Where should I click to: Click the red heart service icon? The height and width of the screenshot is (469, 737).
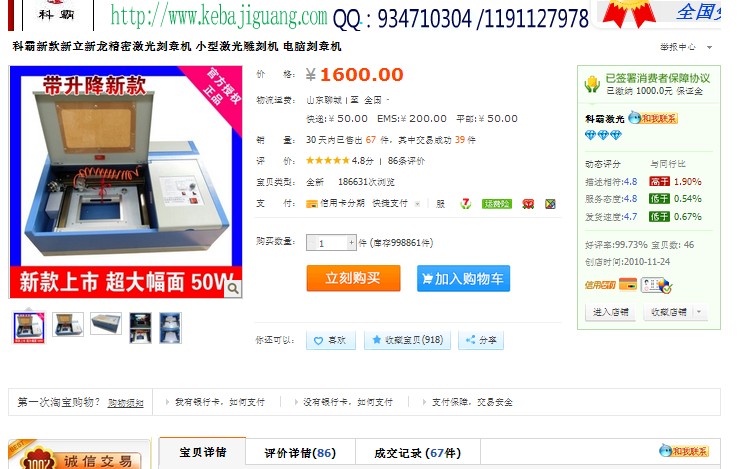528,204
